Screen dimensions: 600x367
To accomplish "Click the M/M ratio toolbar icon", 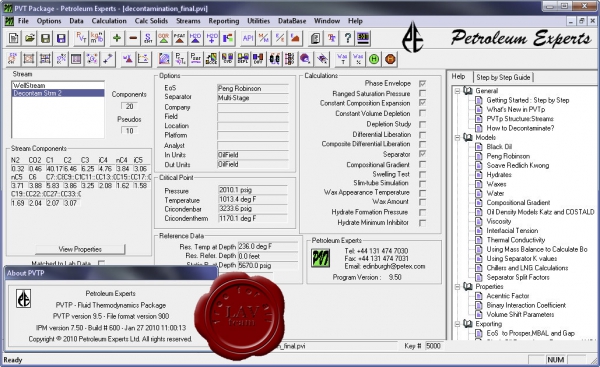I will click(x=263, y=38).
